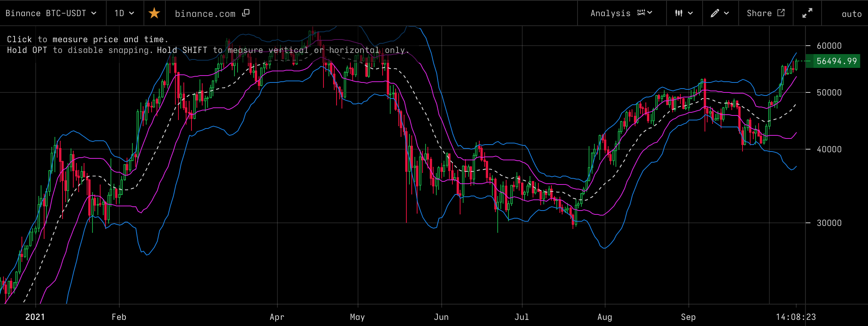This screenshot has width=868, height=326.
Task: Click the chevron beside the Analysis icon
Action: coord(650,13)
